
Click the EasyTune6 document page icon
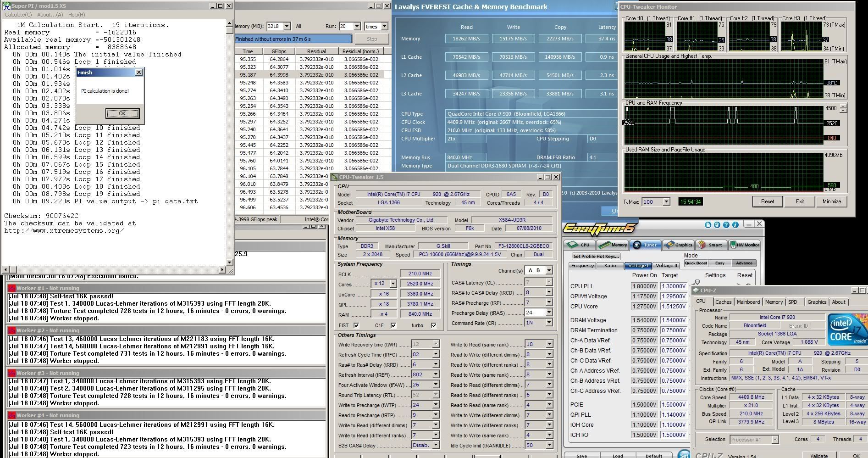coord(708,225)
